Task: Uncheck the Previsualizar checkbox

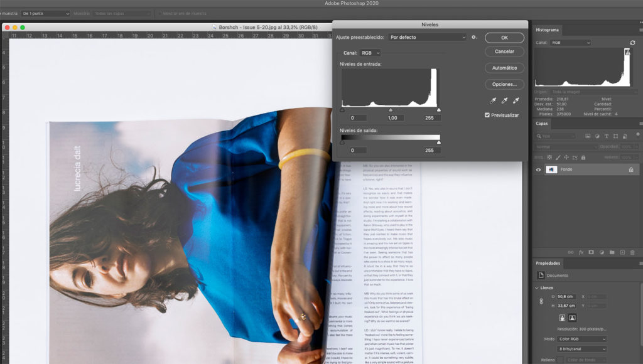Action: (x=487, y=115)
